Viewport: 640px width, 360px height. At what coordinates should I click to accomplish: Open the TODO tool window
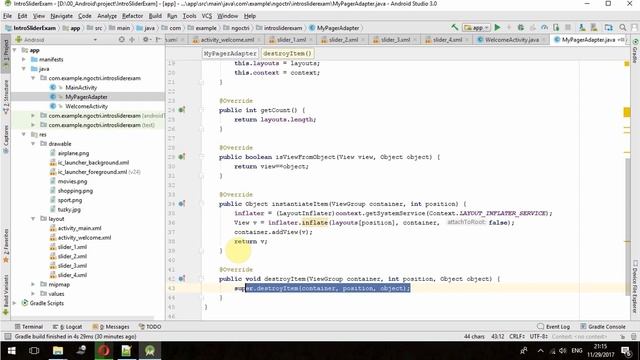(150, 327)
